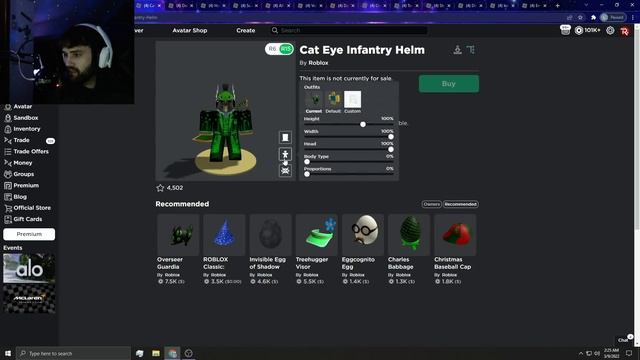Select the Current outfit thumbnail
The image size is (640, 360).
313,100
